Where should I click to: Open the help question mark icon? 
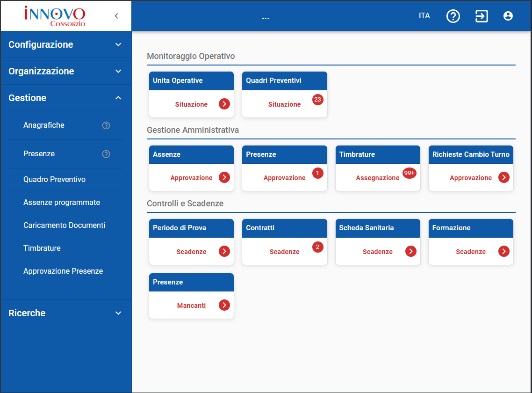(x=453, y=15)
